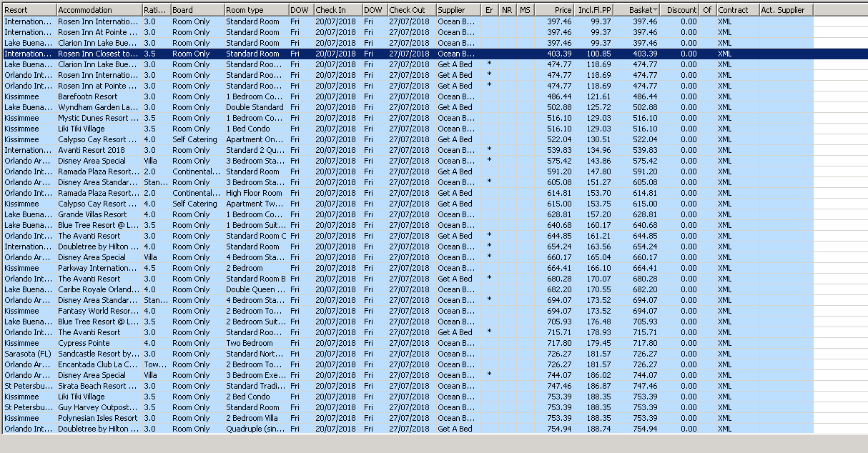The height and width of the screenshot is (453, 868).
Task: Select the 'Encantada Club La C...' accommodation cell
Action: (x=99, y=364)
